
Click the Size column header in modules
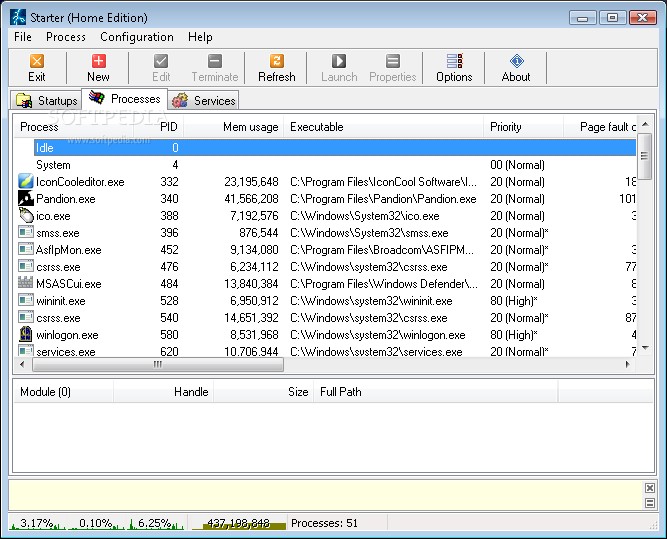point(264,392)
